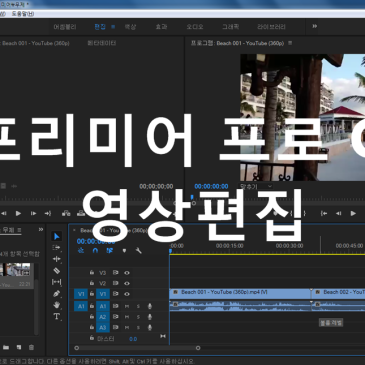The width and height of the screenshot is (365, 365).
Task: Step back one frame in program monitor
Action: (338, 213)
